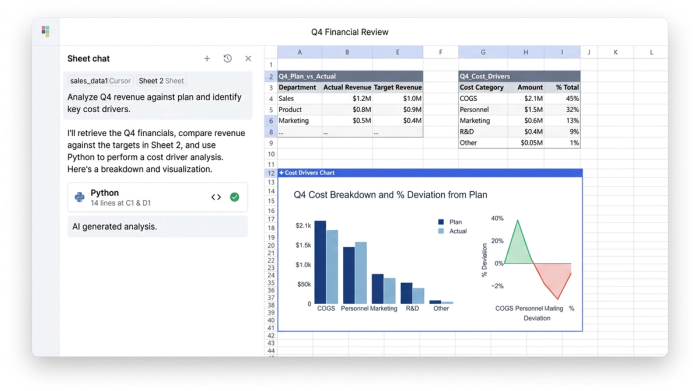The width and height of the screenshot is (700, 391).
Task: Select column H header
Action: coord(526,52)
